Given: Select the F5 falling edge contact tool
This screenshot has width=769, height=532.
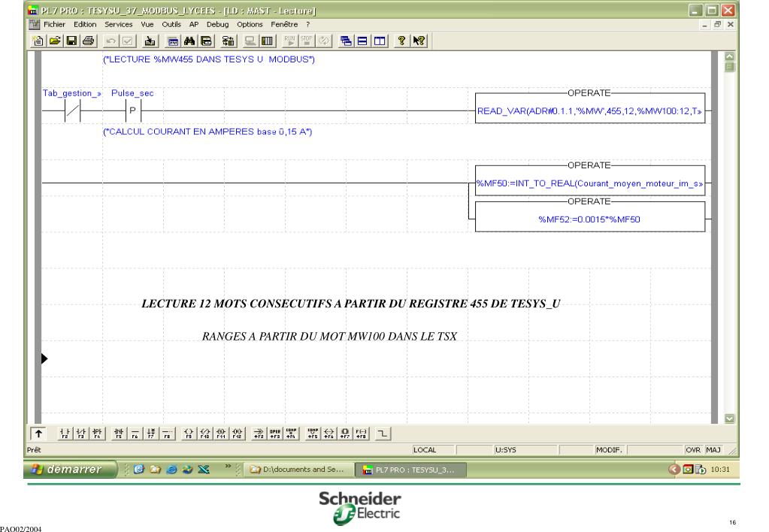Looking at the screenshot, I should 119,434.
